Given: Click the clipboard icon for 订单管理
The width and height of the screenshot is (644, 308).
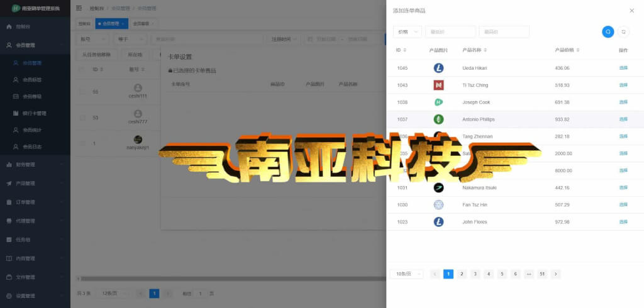Looking at the screenshot, I should [x=9, y=202].
